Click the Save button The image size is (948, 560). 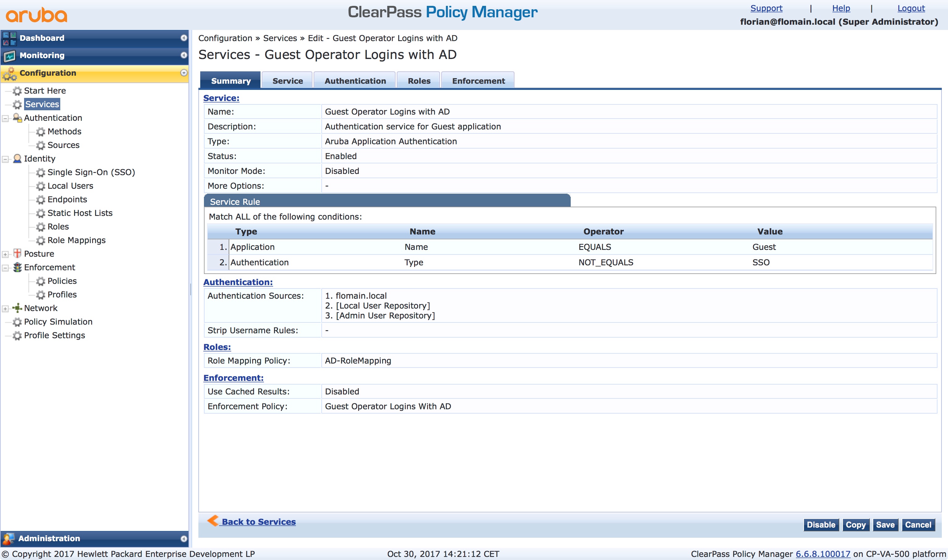(x=885, y=524)
